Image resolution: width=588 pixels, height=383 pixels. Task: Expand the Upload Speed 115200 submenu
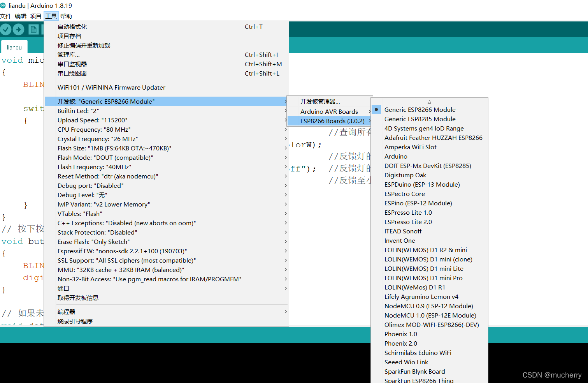tap(167, 120)
